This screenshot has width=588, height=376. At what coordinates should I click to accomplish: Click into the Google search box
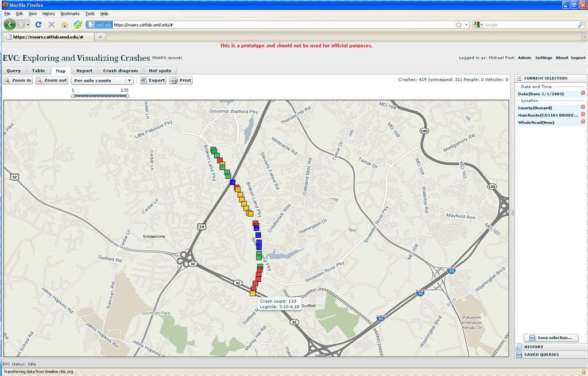pos(528,25)
